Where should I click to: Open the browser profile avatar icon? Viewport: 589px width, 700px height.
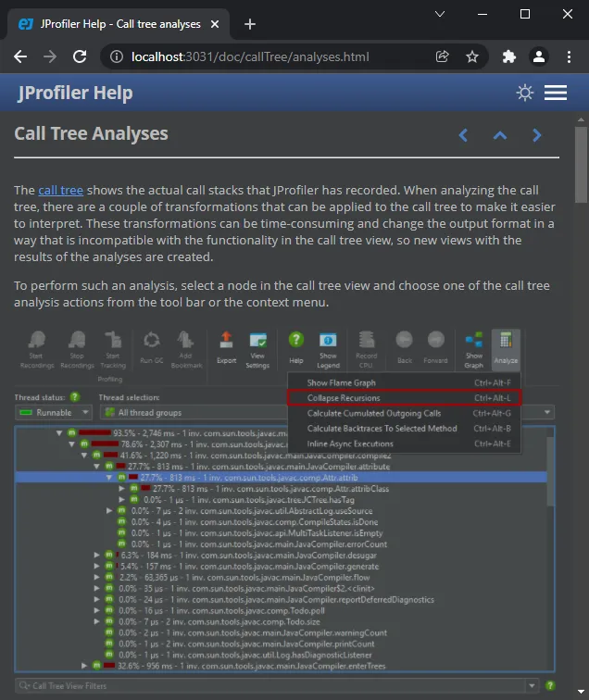click(539, 56)
